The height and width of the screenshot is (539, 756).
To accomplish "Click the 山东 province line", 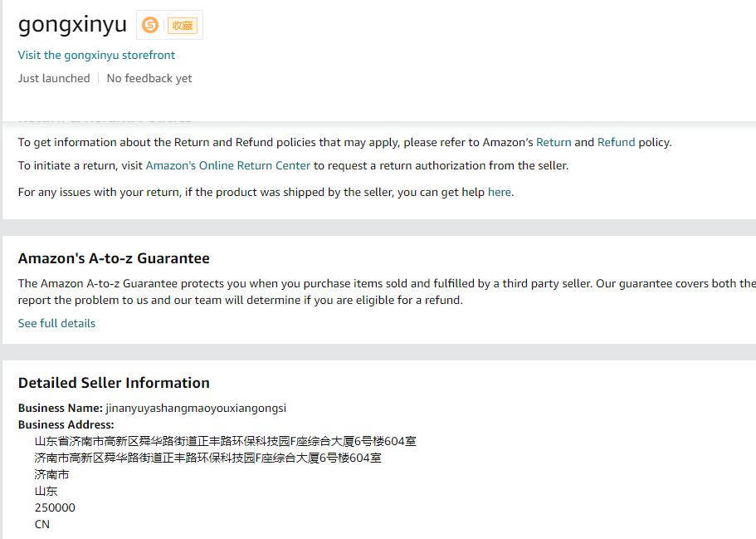I will click(x=46, y=491).
